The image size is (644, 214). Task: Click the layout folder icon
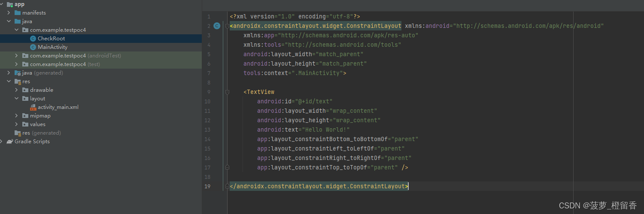[25, 99]
